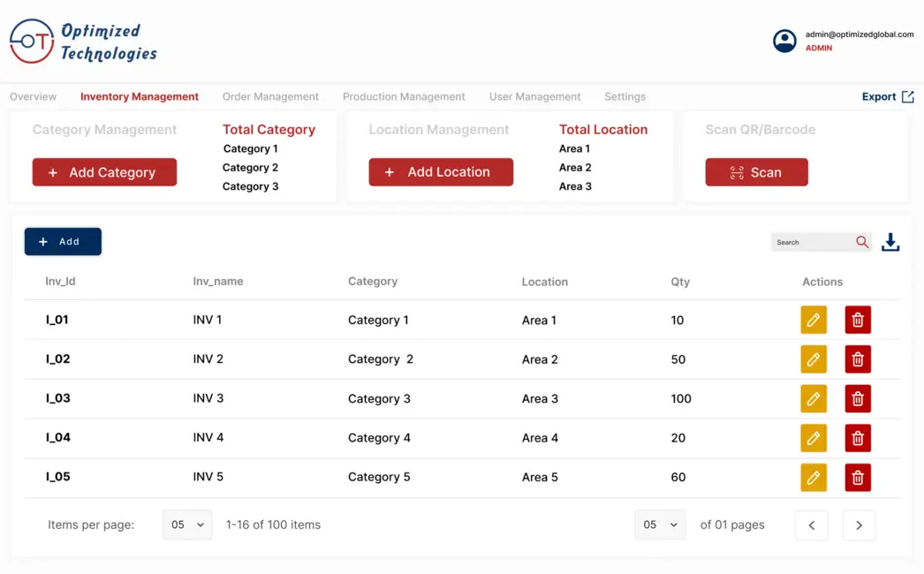The height and width of the screenshot is (574, 924).
Task: Click the Total Category heading
Action: (269, 130)
